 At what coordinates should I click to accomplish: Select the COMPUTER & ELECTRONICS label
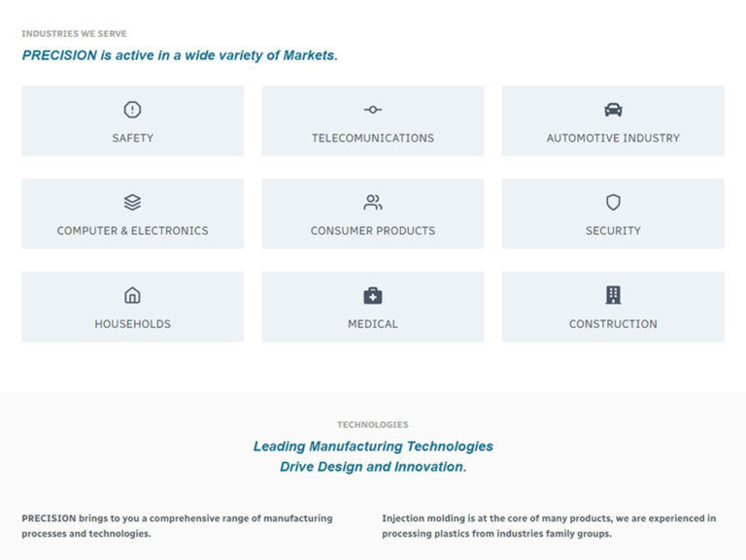tap(132, 231)
